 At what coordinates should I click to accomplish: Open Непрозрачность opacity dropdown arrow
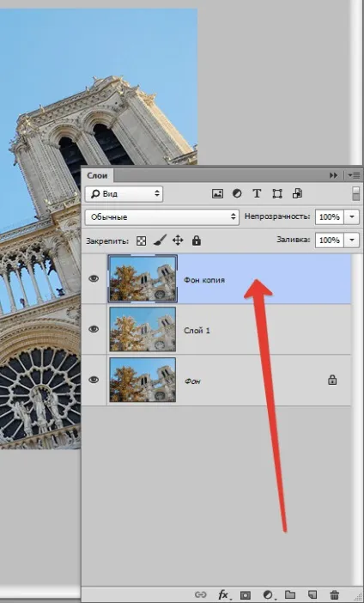click(352, 217)
